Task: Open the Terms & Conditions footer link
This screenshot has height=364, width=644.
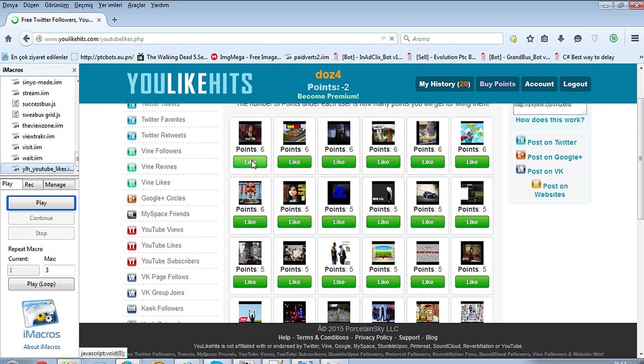Action: tap(323, 337)
